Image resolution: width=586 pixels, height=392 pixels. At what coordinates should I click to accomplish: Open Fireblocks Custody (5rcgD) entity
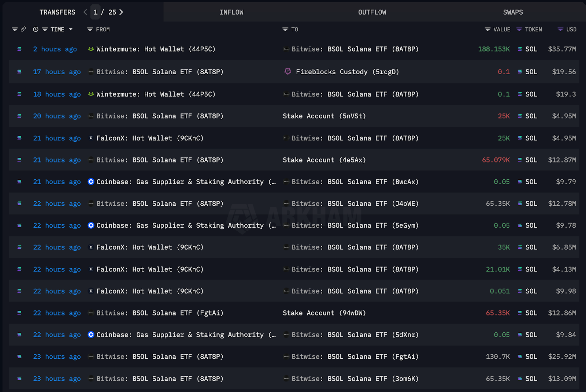(347, 72)
